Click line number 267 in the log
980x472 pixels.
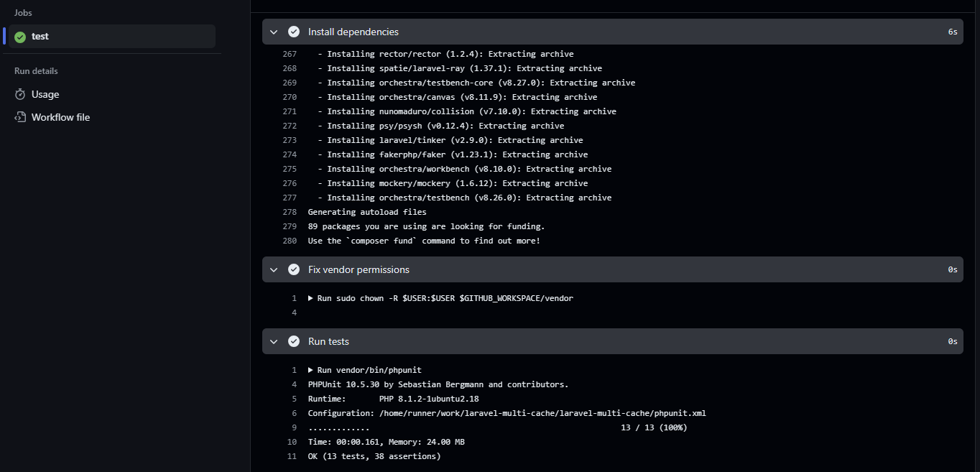point(290,54)
